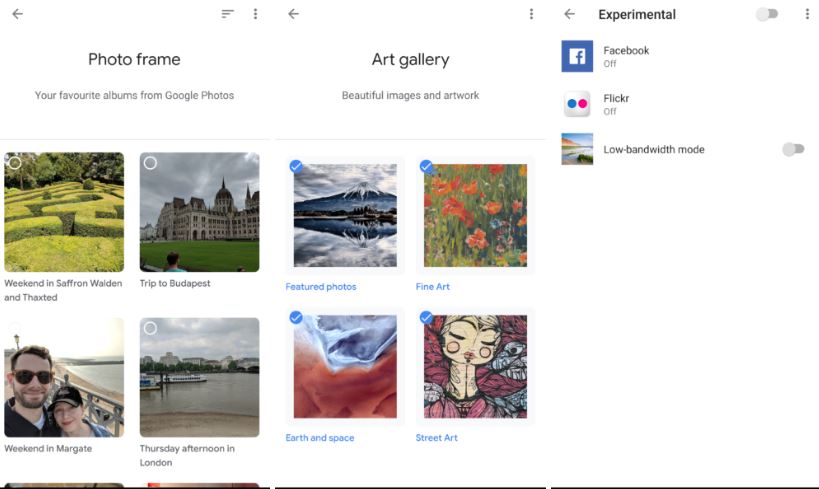Go back from Art gallery screen
This screenshot has width=819, height=489.
pyautogui.click(x=293, y=14)
